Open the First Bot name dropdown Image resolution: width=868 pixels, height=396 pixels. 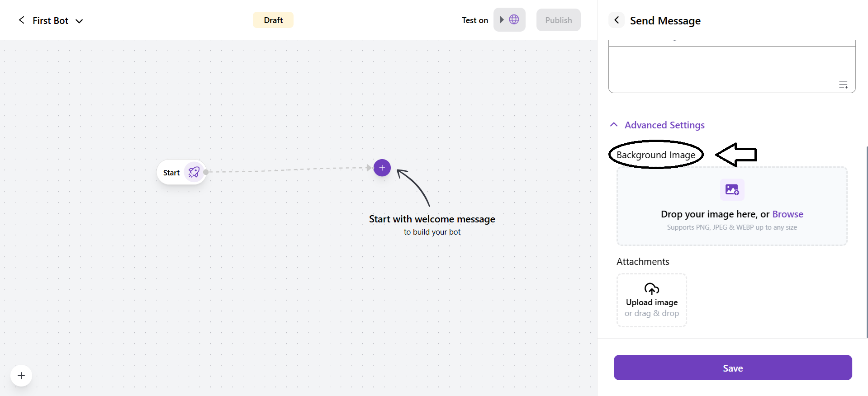79,21
